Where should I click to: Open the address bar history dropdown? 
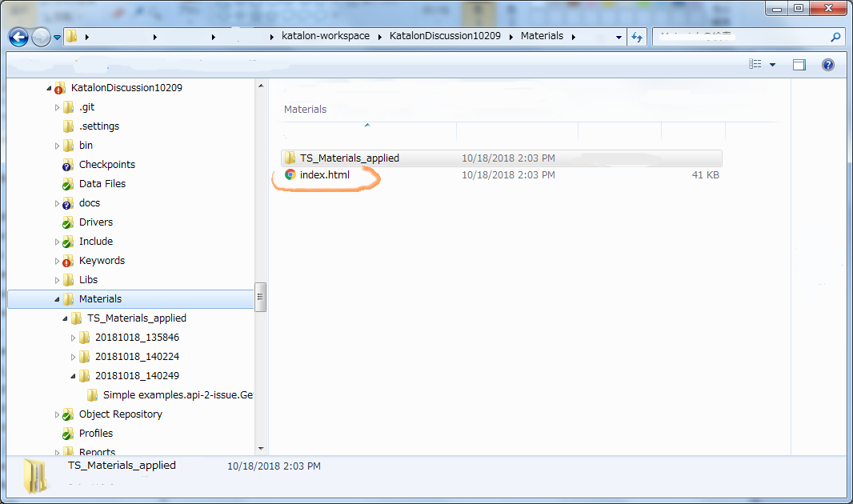pos(619,38)
